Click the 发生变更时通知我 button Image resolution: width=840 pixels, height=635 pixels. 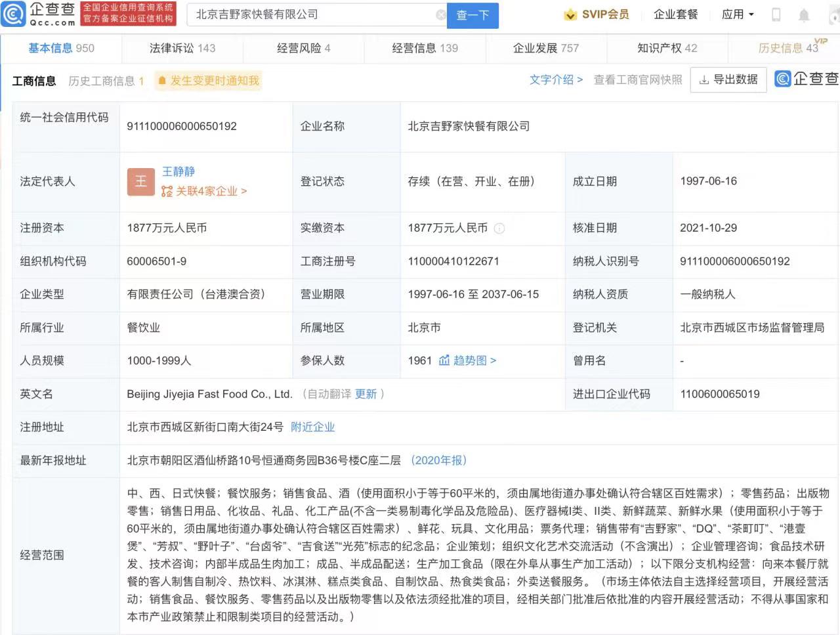tap(208, 81)
